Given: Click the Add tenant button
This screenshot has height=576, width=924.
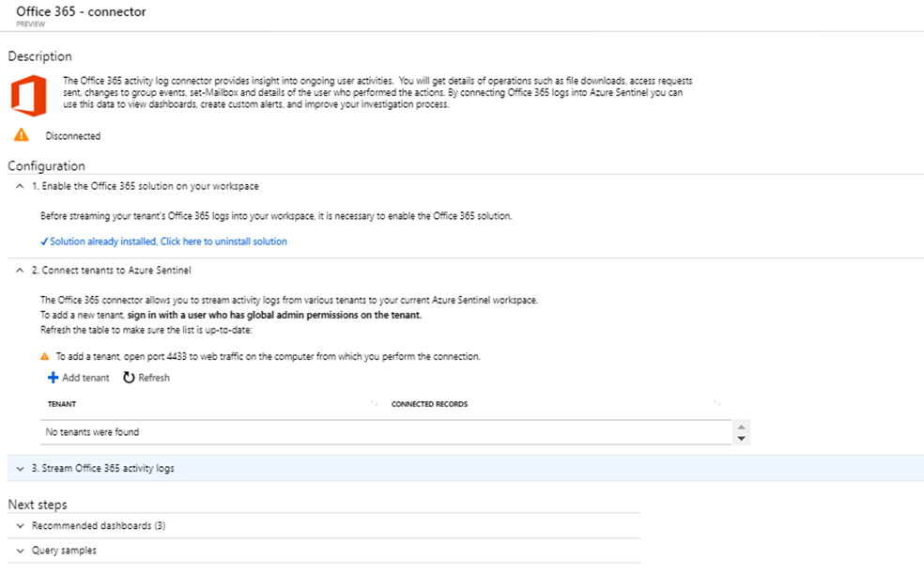Looking at the screenshot, I should [78, 378].
